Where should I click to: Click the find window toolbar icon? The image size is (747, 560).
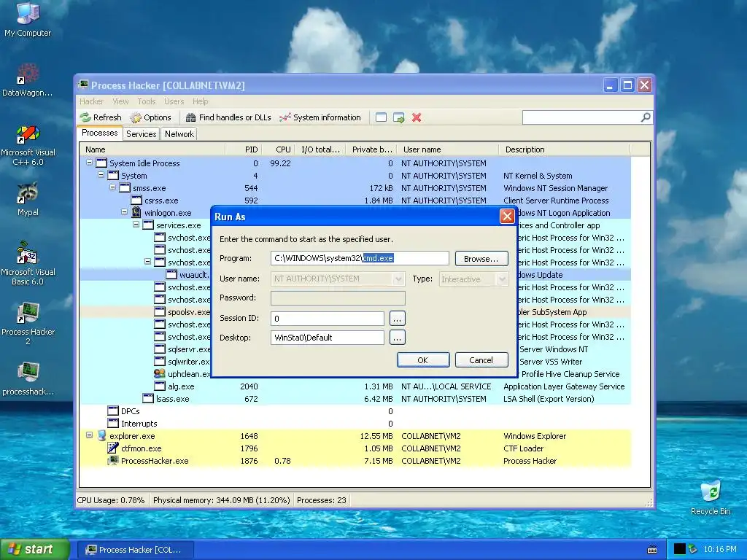(x=381, y=117)
